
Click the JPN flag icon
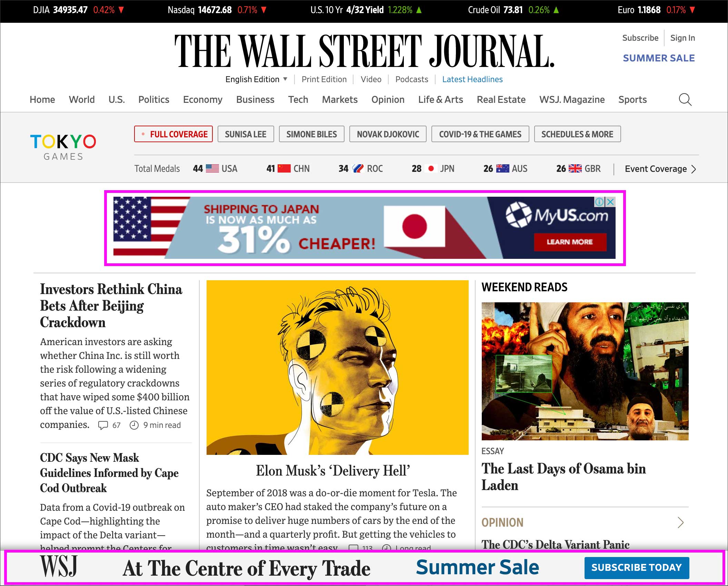pos(431,168)
